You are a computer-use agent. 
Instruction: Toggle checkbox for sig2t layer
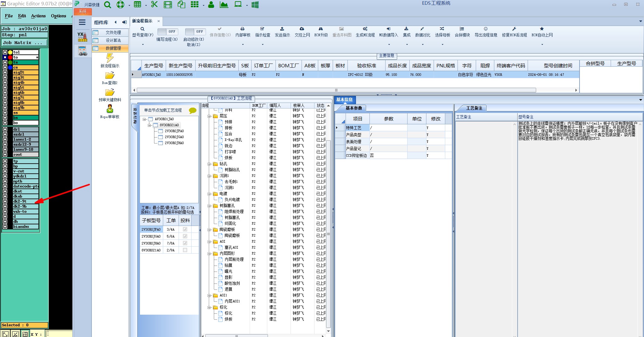(5, 72)
